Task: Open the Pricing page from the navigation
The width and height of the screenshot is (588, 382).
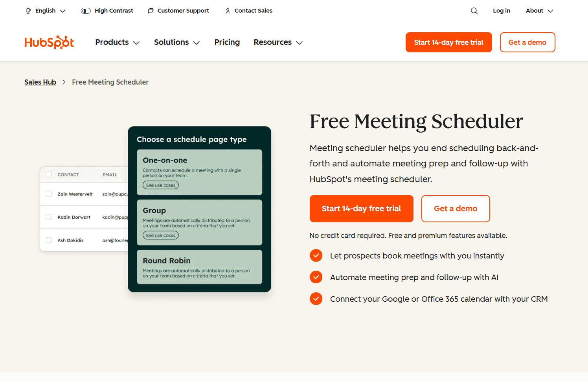Action: (227, 42)
